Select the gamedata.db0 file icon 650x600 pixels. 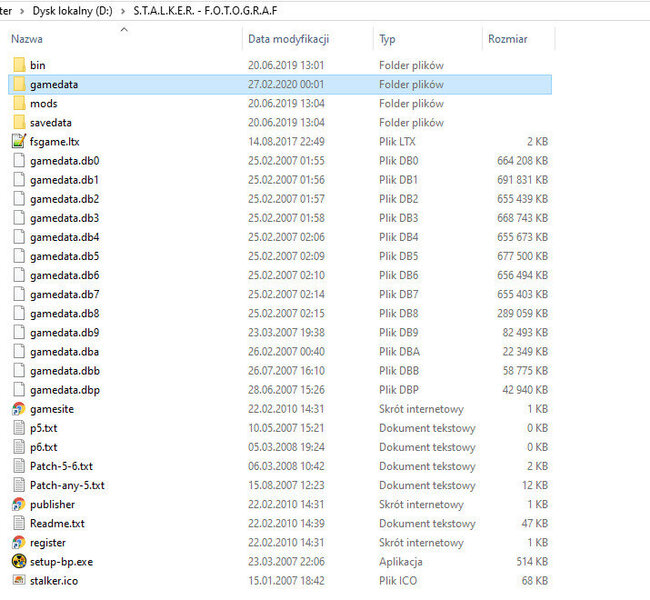coord(19,160)
